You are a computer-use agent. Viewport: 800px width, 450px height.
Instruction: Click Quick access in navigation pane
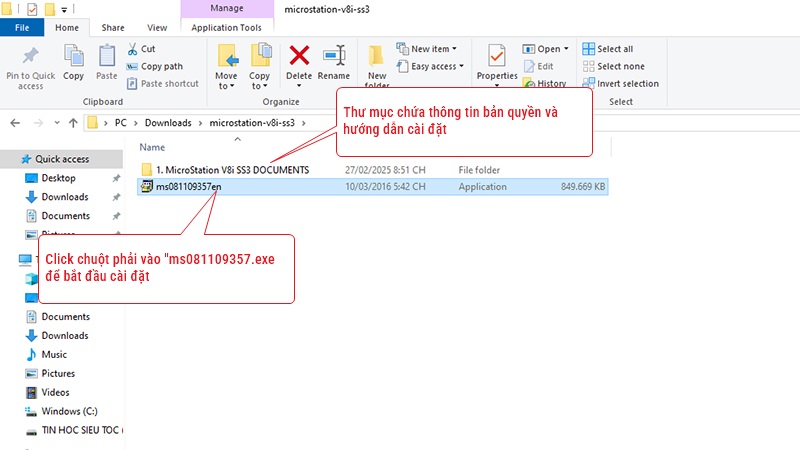[x=62, y=159]
